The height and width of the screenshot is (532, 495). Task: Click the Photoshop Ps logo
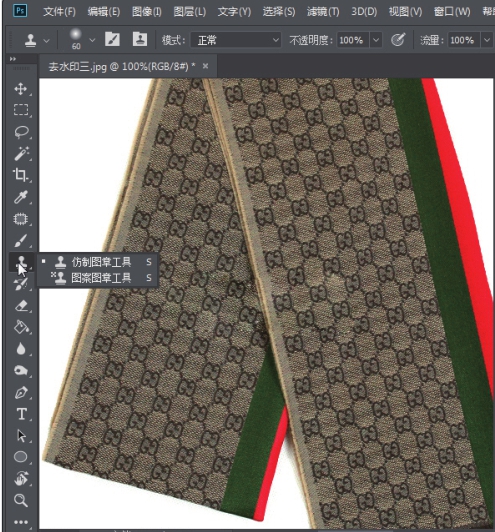pos(20,11)
